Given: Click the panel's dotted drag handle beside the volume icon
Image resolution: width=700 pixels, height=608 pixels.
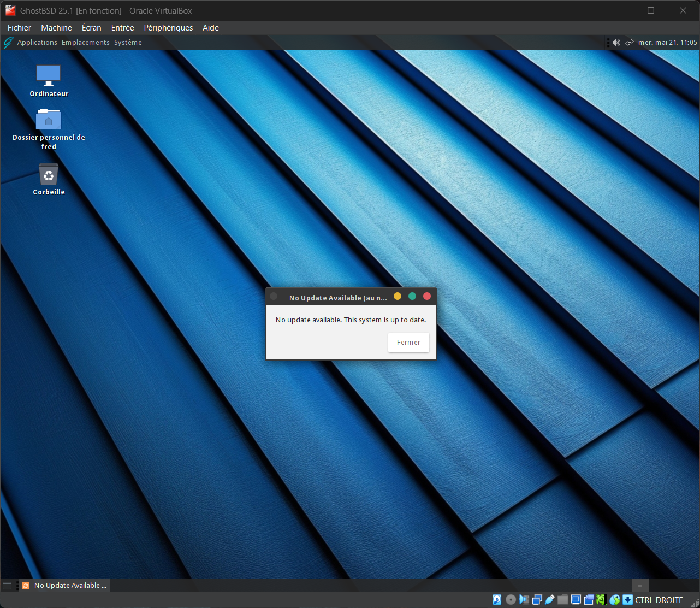Looking at the screenshot, I should point(608,43).
